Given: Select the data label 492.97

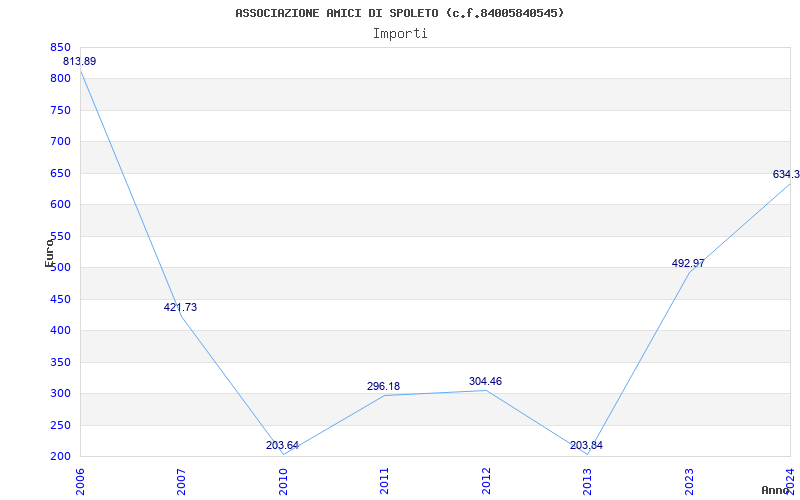Looking at the screenshot, I should pyautogui.click(x=688, y=263).
